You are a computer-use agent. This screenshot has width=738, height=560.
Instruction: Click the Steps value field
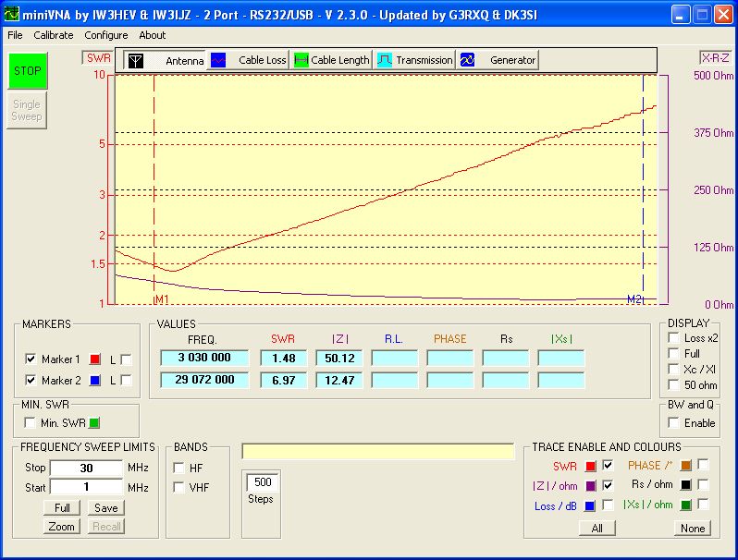[263, 482]
